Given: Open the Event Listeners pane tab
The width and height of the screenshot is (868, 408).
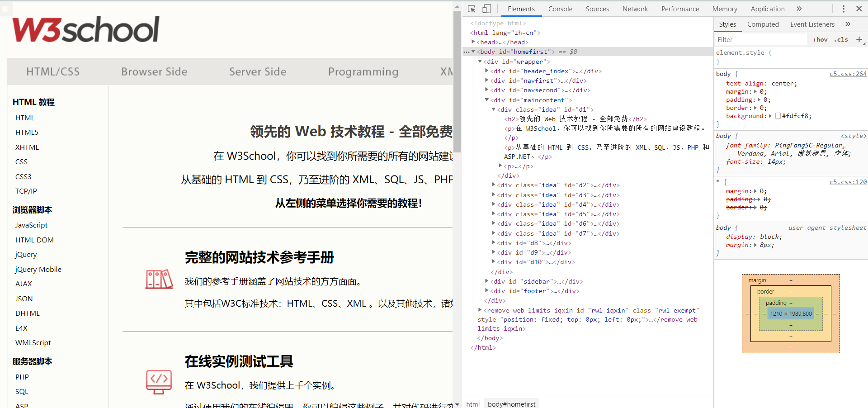Looking at the screenshot, I should [x=812, y=24].
